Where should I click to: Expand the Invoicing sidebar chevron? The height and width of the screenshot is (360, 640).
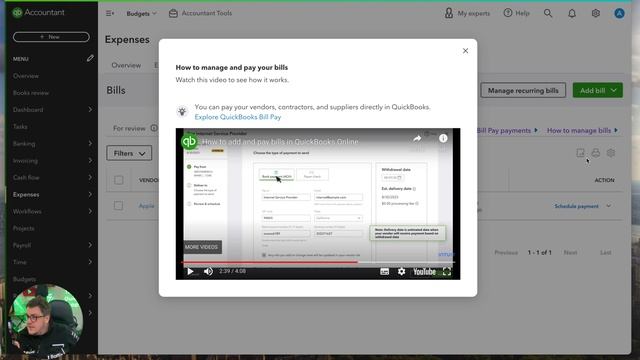pyautogui.click(x=90, y=160)
